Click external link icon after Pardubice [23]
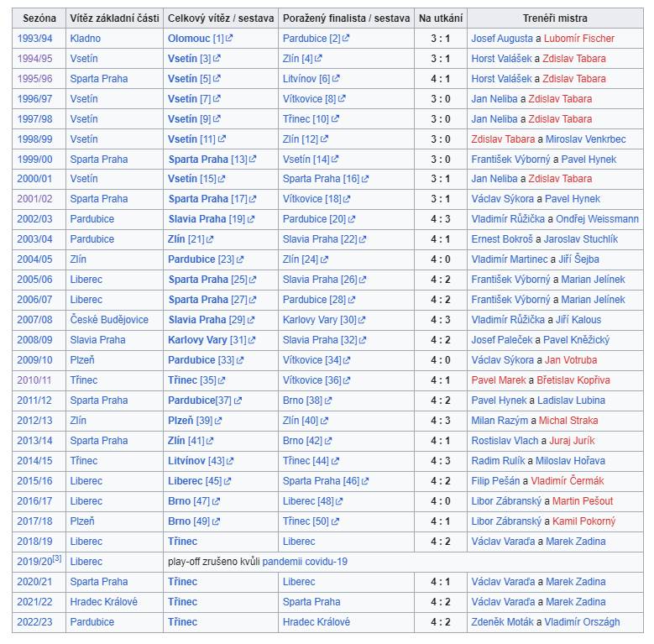The image size is (654, 644). [x=239, y=259]
